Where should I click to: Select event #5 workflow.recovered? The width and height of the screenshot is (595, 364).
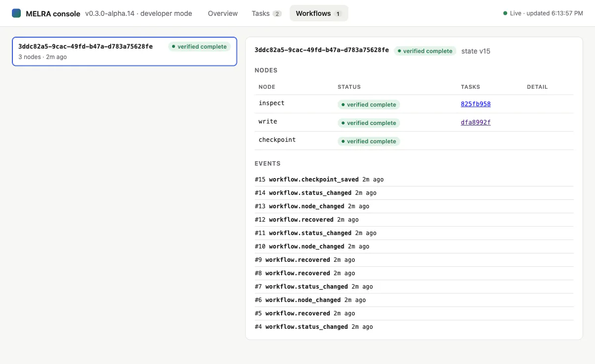(x=414, y=313)
